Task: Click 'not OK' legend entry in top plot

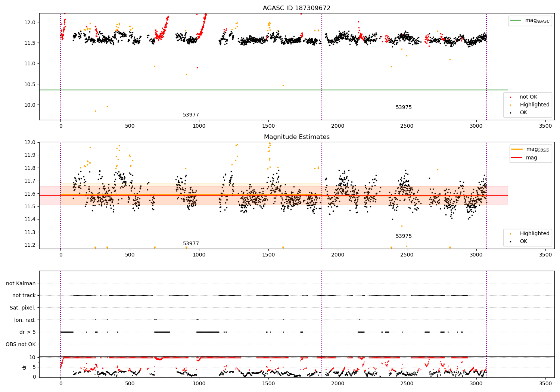Action: point(528,97)
